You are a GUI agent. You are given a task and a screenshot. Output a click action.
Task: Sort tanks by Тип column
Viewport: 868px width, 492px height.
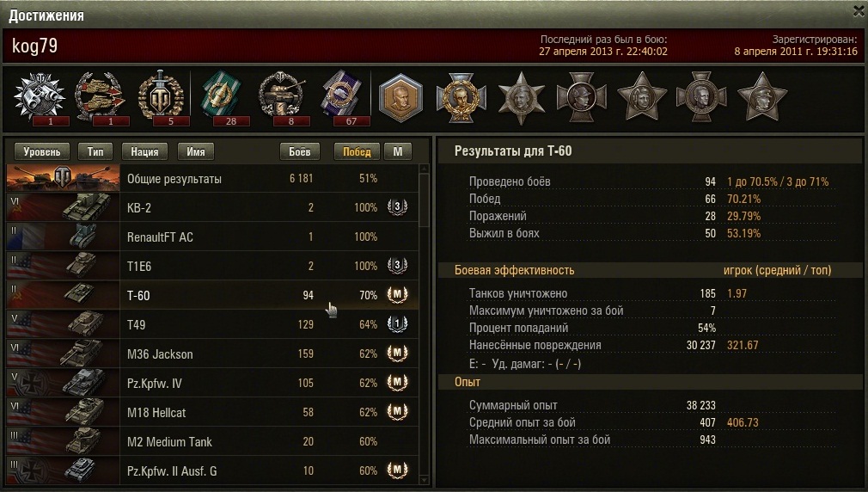coord(95,151)
